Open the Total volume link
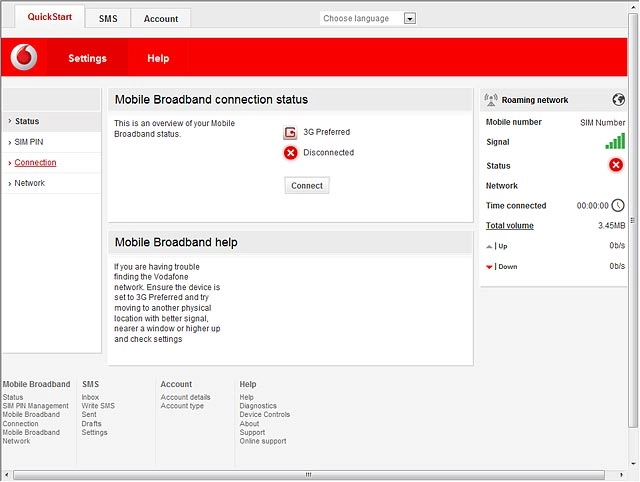Image resolution: width=640 pixels, height=482 pixels. [509, 226]
